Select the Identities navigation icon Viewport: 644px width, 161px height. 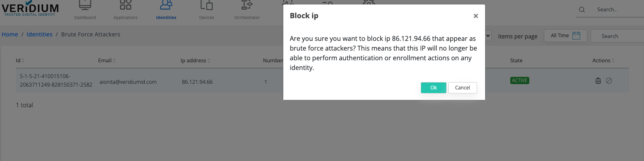[166, 5]
